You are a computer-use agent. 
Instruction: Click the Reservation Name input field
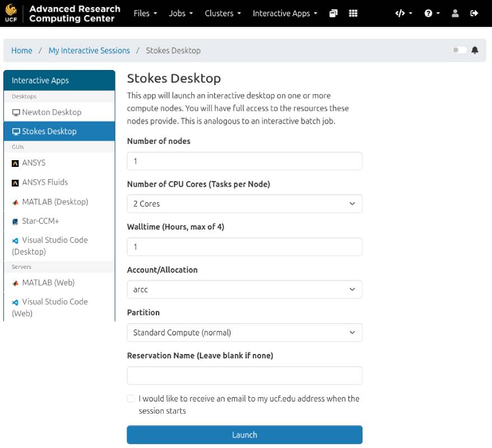pos(244,375)
